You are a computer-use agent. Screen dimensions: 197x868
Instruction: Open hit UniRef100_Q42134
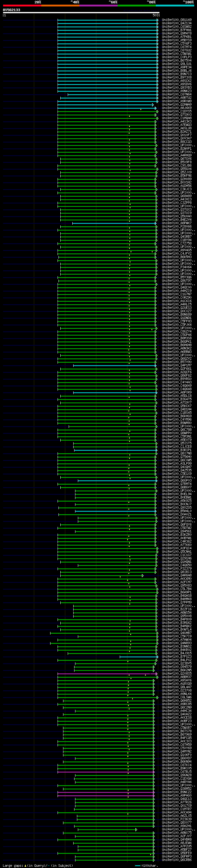pyautogui.click(x=177, y=23)
